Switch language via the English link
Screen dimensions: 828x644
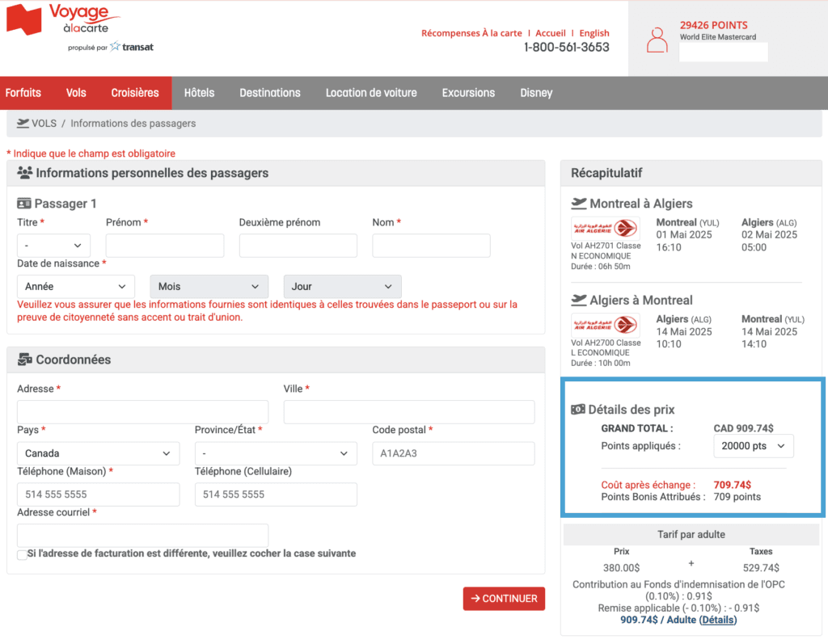pyautogui.click(x=594, y=33)
